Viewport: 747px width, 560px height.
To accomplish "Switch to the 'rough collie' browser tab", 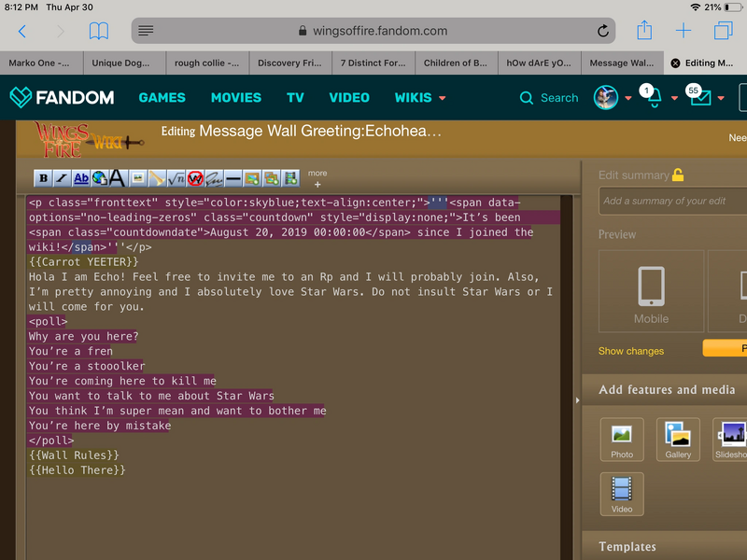I will [207, 63].
